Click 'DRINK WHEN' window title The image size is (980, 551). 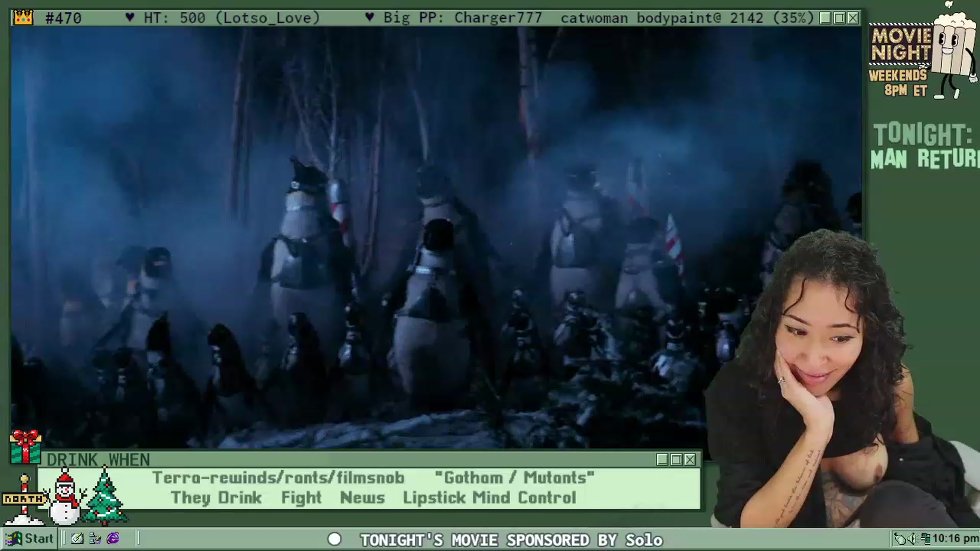click(x=99, y=460)
